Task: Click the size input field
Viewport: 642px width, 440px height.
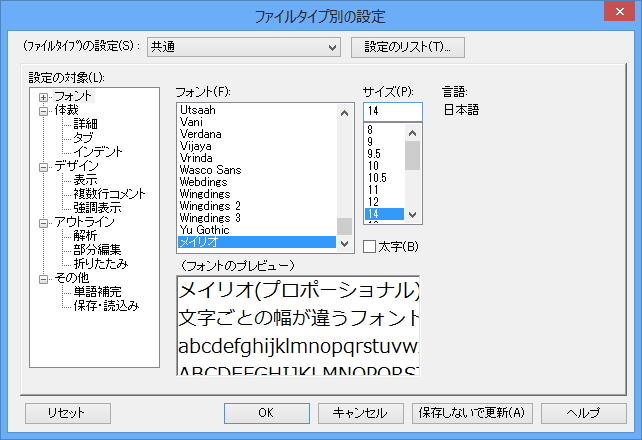Action: tap(393, 111)
